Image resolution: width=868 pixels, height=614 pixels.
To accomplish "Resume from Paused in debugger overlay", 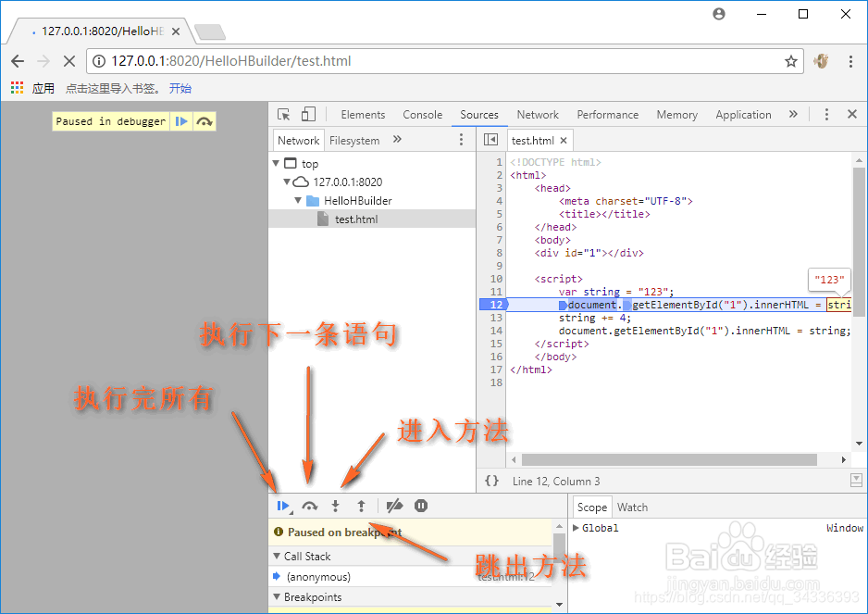I will pos(181,121).
